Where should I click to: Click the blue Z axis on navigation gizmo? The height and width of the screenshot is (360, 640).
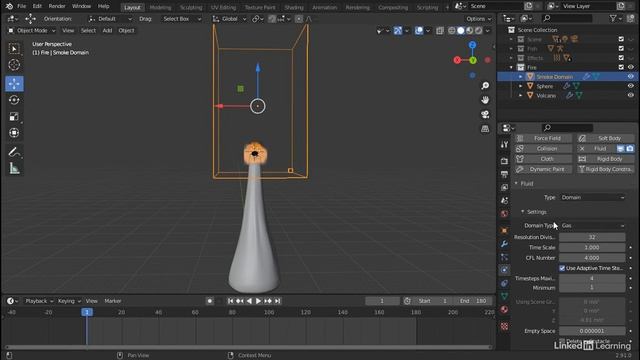[472, 45]
